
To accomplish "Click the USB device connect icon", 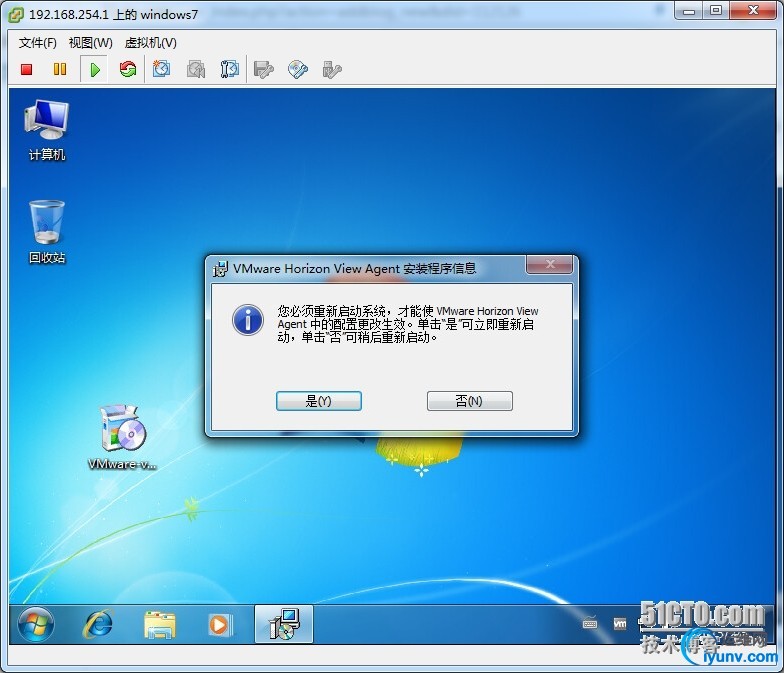I will (332, 70).
